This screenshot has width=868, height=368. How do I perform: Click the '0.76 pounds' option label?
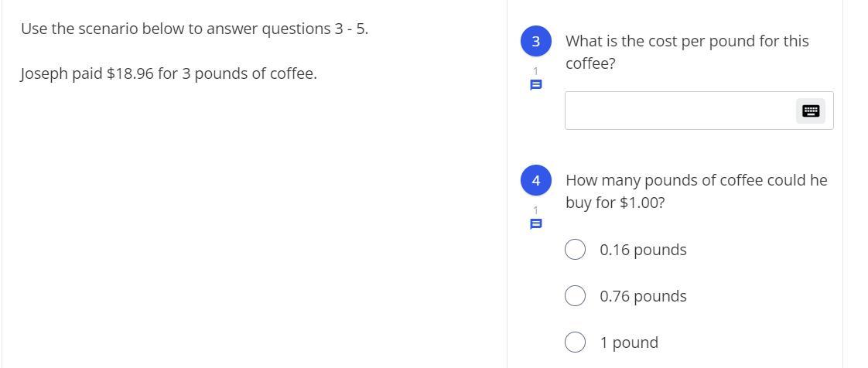pyautogui.click(x=643, y=296)
